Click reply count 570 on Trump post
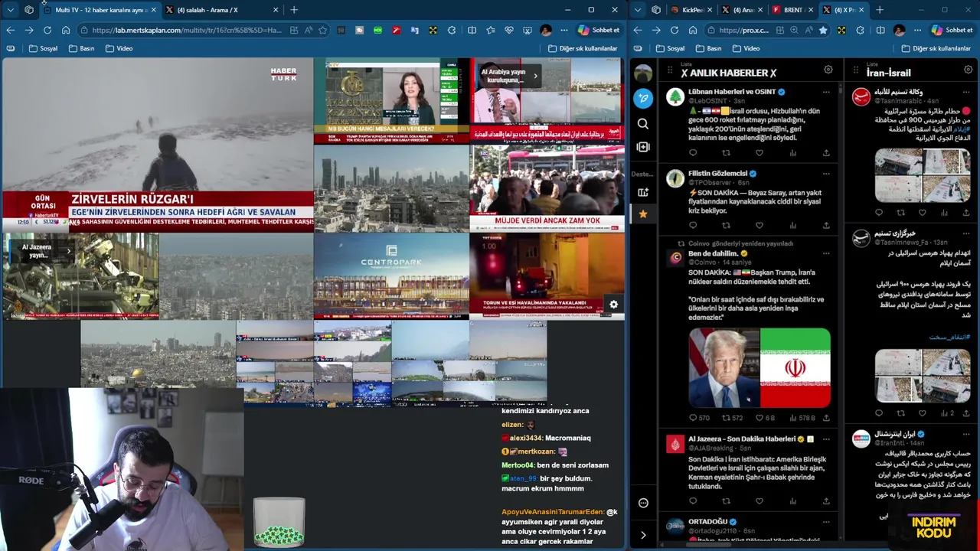Image resolution: width=980 pixels, height=551 pixels. [x=699, y=418]
